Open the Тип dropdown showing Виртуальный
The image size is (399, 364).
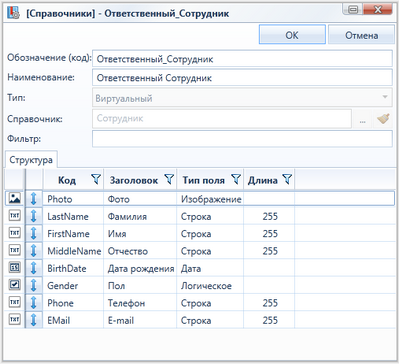(x=242, y=98)
